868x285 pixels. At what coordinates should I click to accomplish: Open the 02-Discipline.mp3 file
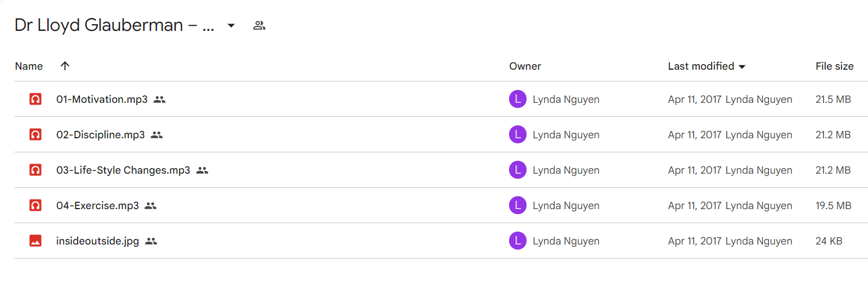pyautogui.click(x=101, y=135)
